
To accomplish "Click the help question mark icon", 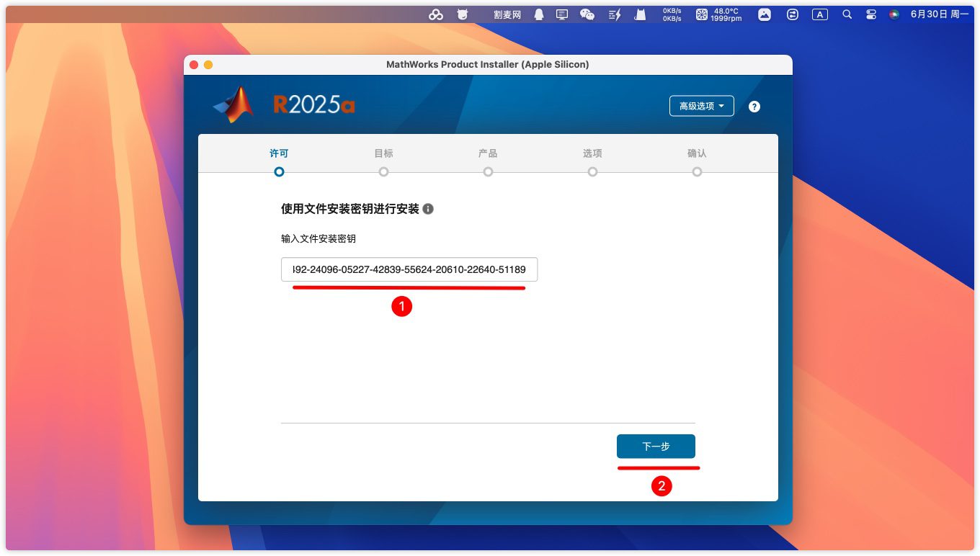I will tap(754, 107).
